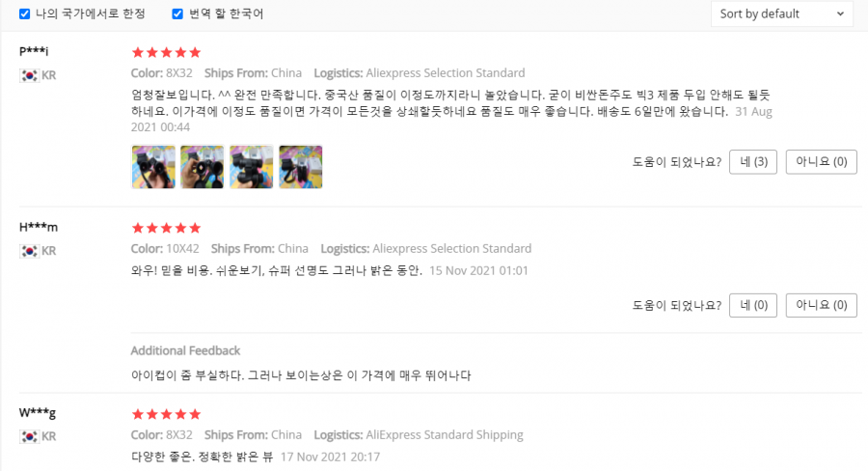Click the Korean flag icon under H***m
Image resolution: width=868 pixels, height=471 pixels.
(x=29, y=251)
